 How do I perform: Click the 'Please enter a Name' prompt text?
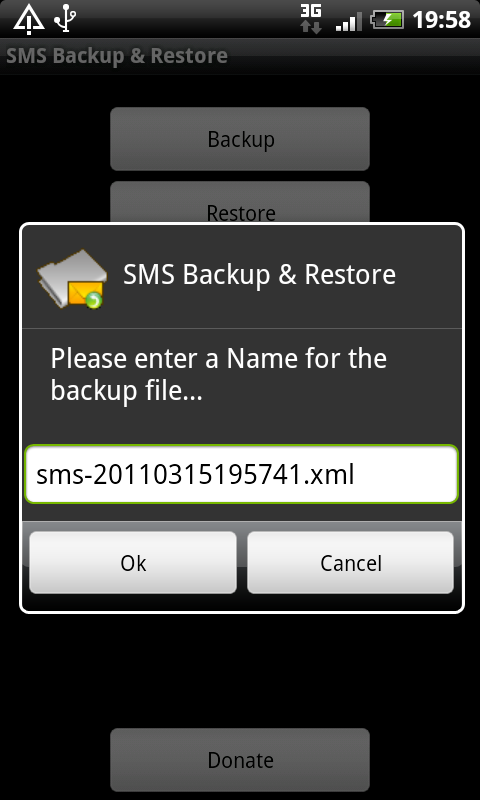218,374
